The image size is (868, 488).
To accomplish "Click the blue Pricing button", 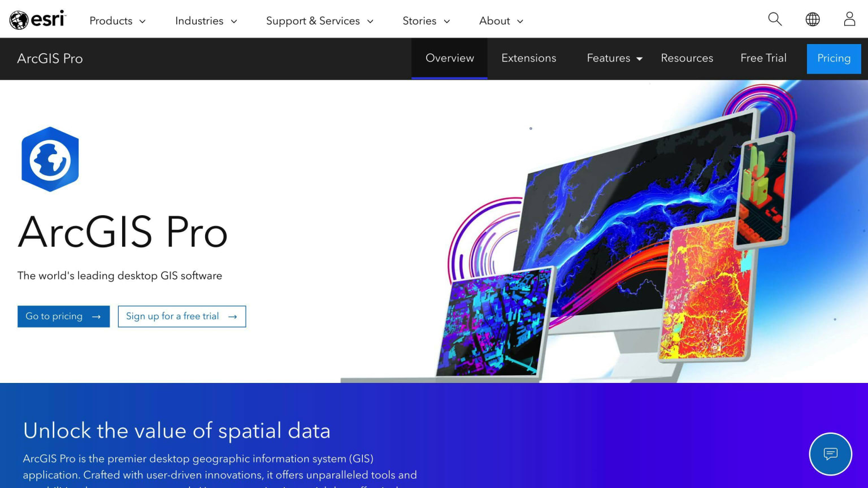I will [834, 58].
